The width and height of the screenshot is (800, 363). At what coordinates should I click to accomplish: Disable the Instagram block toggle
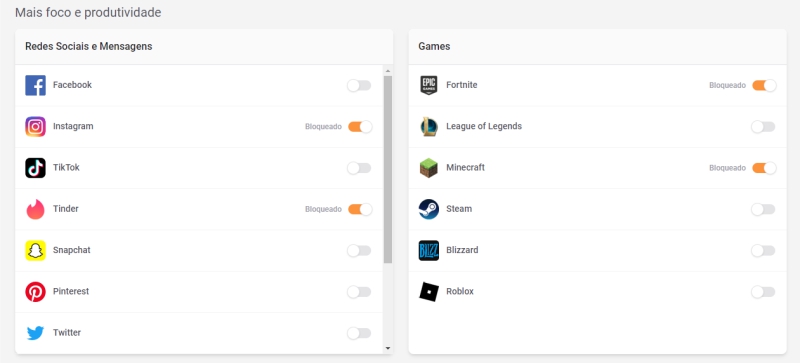click(x=360, y=127)
